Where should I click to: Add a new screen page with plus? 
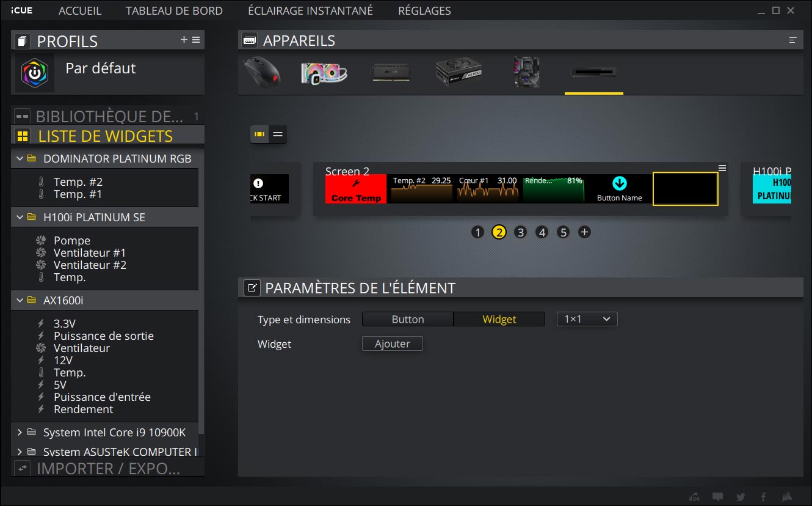pos(584,232)
